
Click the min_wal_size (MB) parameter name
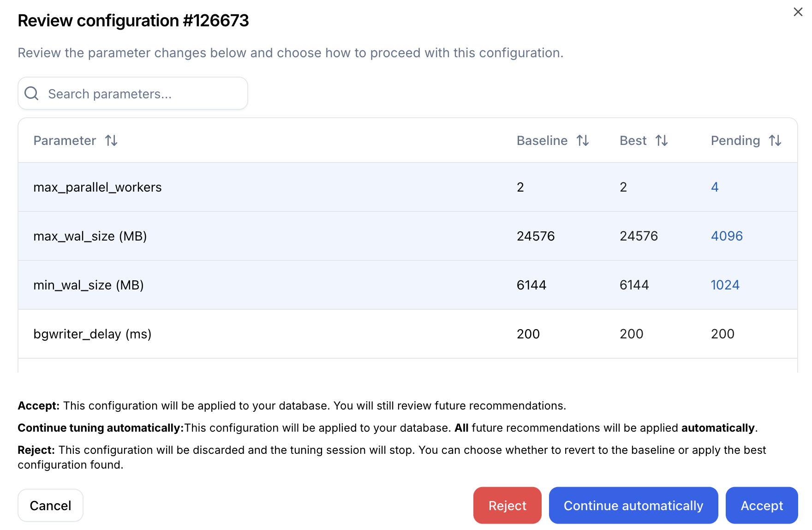[x=89, y=285]
